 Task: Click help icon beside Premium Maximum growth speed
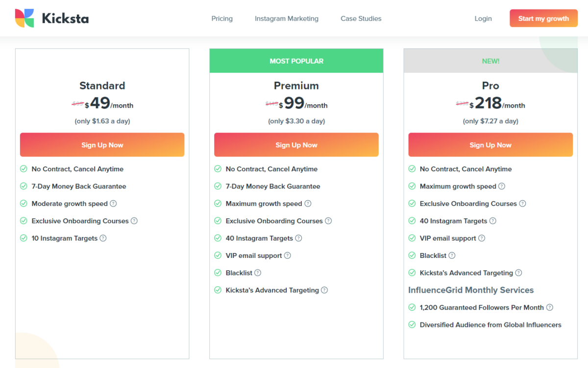[x=308, y=204]
